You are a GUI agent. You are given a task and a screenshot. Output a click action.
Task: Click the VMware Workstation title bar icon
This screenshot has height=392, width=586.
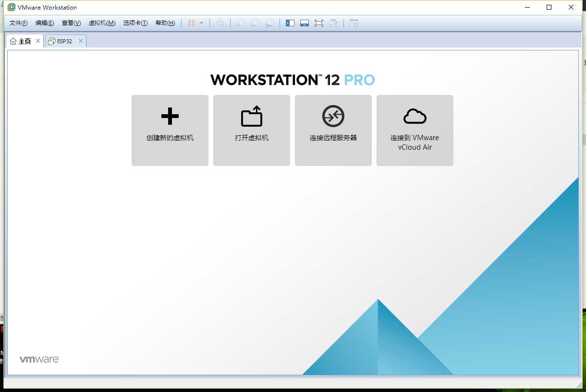tap(12, 7)
